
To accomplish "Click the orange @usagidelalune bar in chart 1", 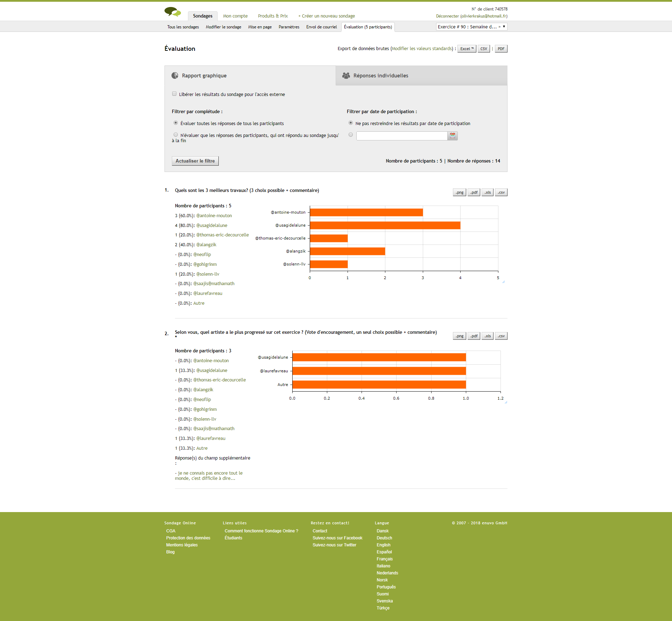I will (385, 225).
